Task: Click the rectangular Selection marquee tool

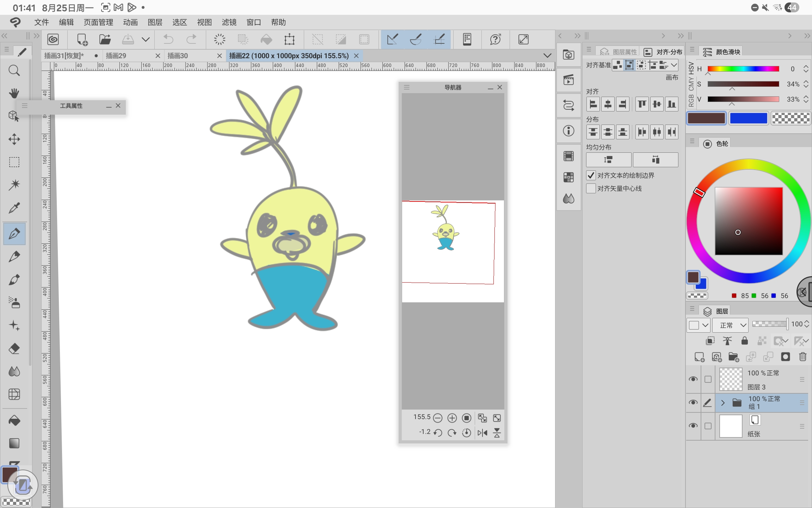Action: click(x=14, y=162)
